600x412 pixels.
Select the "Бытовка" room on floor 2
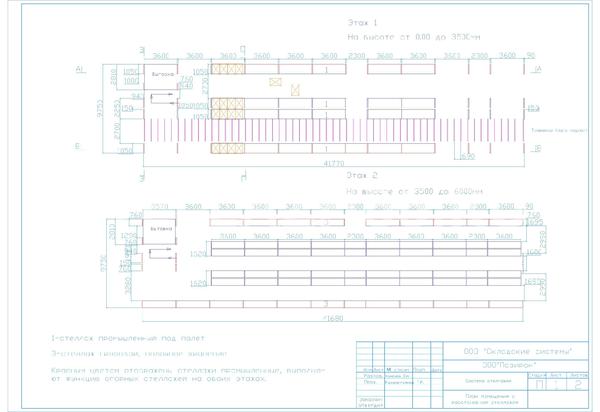pyautogui.click(x=160, y=229)
